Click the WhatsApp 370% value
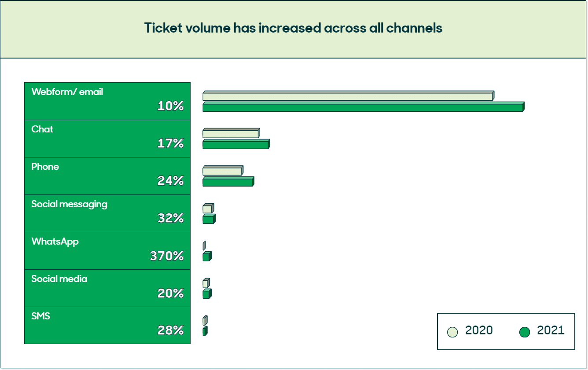 pos(167,256)
